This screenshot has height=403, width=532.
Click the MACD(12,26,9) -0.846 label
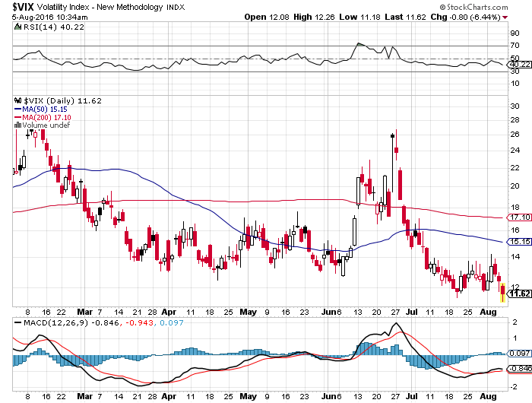[x=71, y=322]
